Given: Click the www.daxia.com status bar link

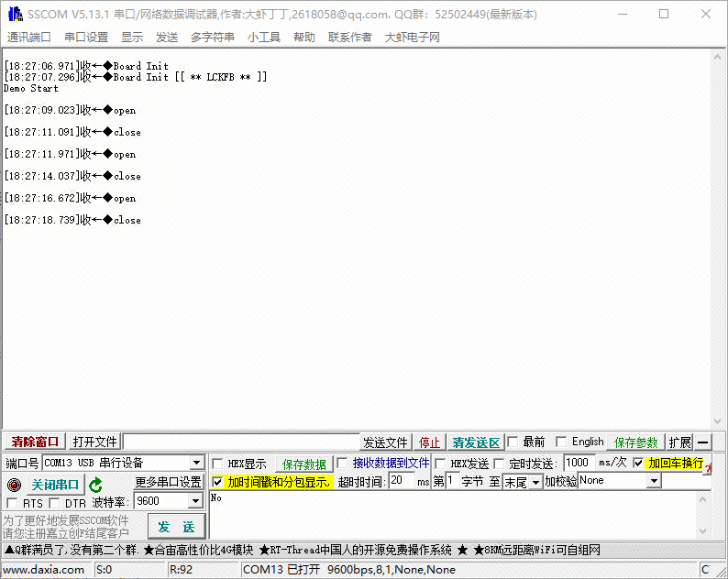Looking at the screenshot, I should tap(43, 570).
